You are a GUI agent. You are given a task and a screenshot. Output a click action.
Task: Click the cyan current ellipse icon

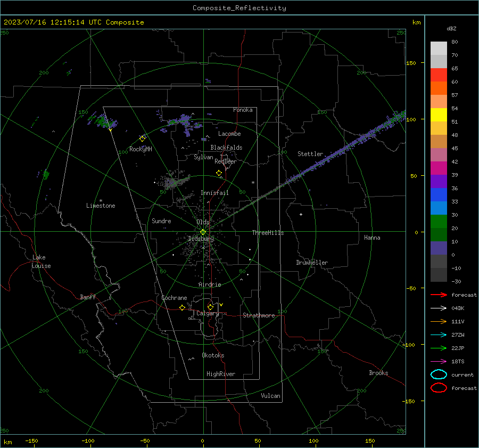[439, 374]
